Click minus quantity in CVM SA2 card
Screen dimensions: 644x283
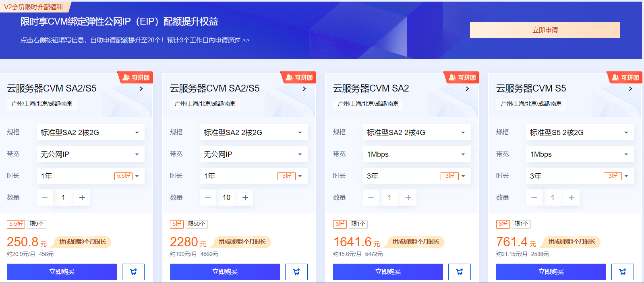(x=371, y=198)
